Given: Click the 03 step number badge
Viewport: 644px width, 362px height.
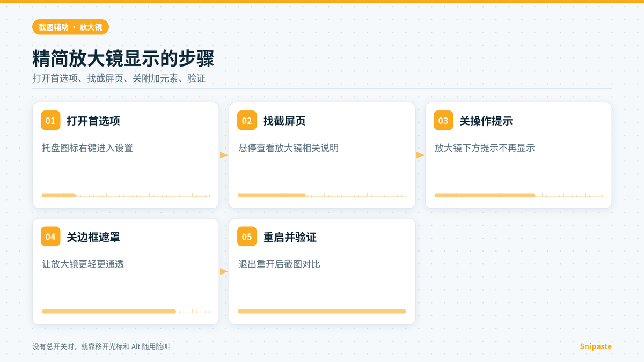Looking at the screenshot, I should pyautogui.click(x=443, y=121).
